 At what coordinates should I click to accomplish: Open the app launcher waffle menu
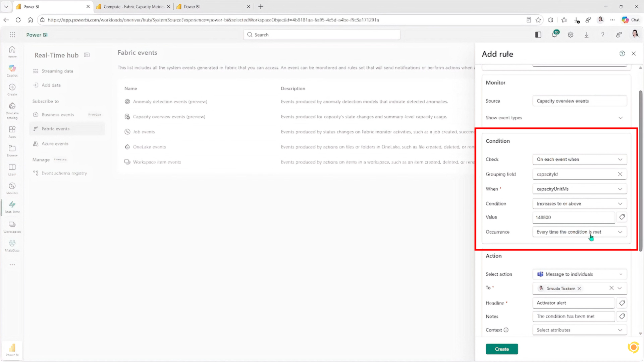[12, 35]
